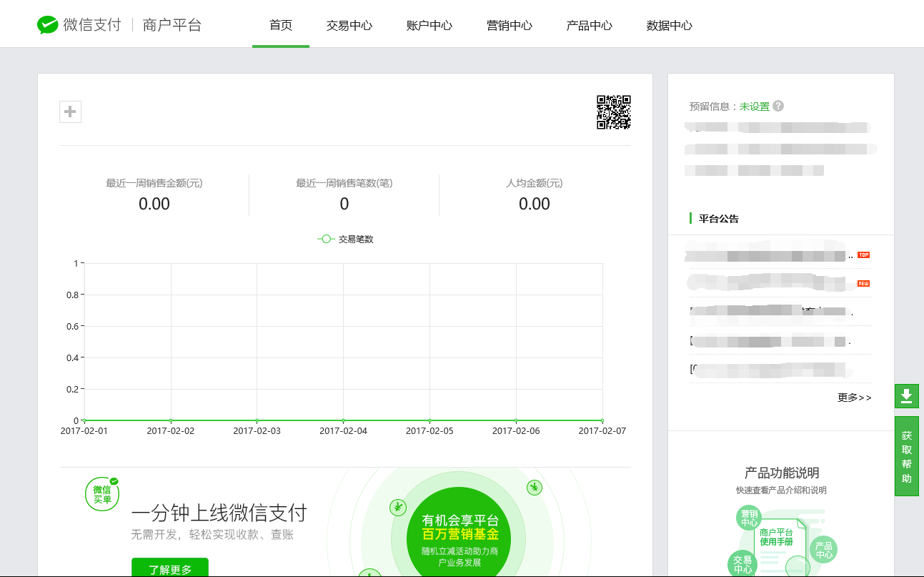Click the plus icon to add shortcut
924x577 pixels.
[x=70, y=112]
